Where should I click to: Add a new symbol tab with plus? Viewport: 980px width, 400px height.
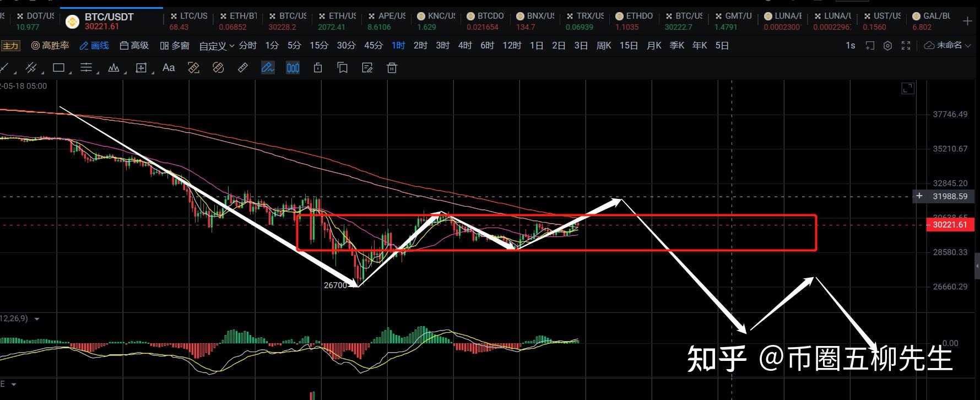(x=967, y=21)
